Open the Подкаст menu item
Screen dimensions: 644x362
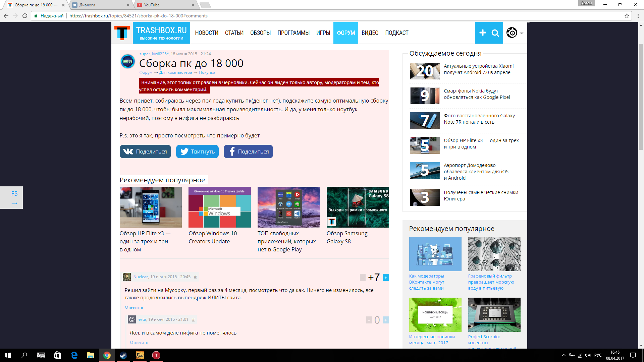(397, 33)
